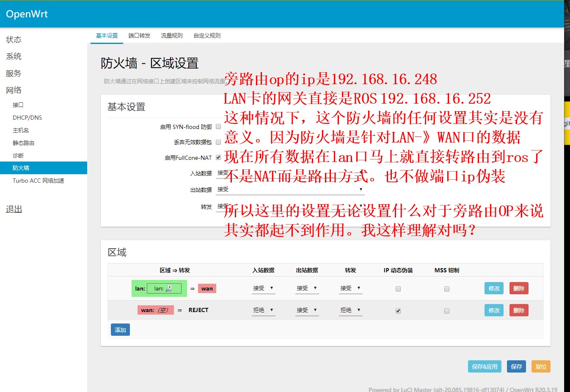
Task: Toggle IP 动态伪装 for lan zone
Action: (398, 289)
